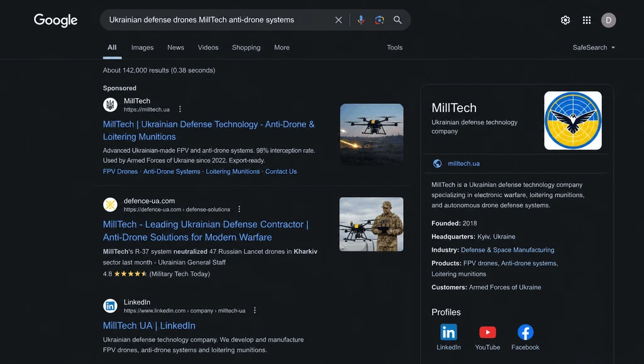Open the Loitering Munitions sitelink

pos(233,171)
